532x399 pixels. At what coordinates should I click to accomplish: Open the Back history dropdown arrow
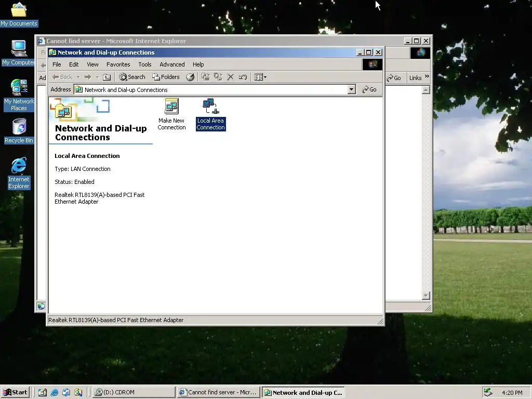(x=78, y=77)
